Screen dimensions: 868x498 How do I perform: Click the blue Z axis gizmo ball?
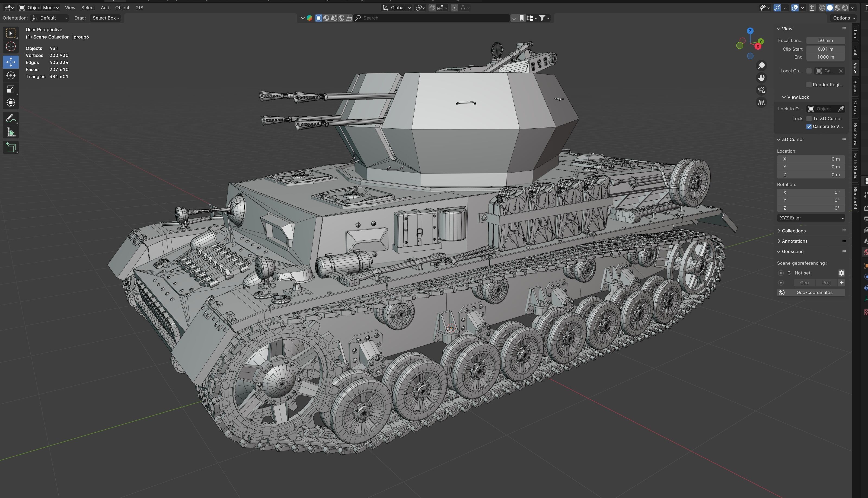[750, 31]
